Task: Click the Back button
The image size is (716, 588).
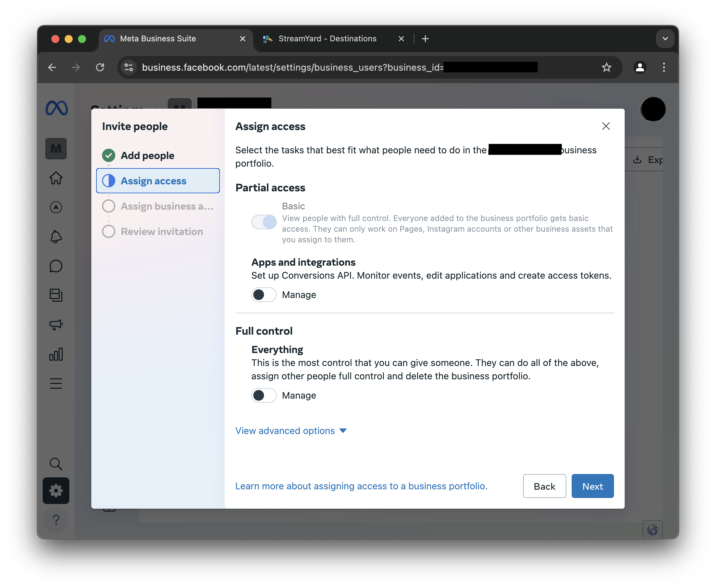Action: tap(544, 486)
